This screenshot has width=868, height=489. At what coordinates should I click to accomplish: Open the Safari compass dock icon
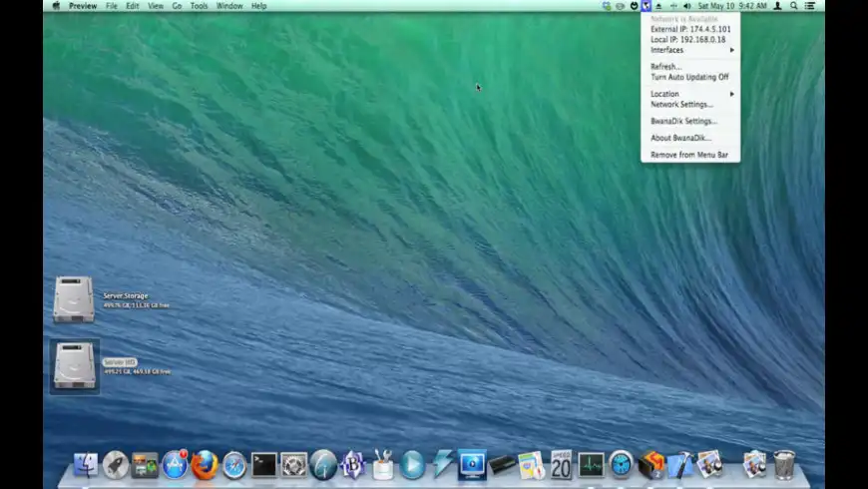[234, 465]
